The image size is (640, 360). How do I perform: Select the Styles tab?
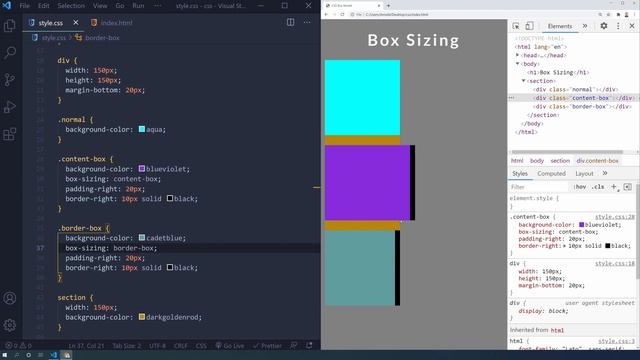(x=520, y=173)
